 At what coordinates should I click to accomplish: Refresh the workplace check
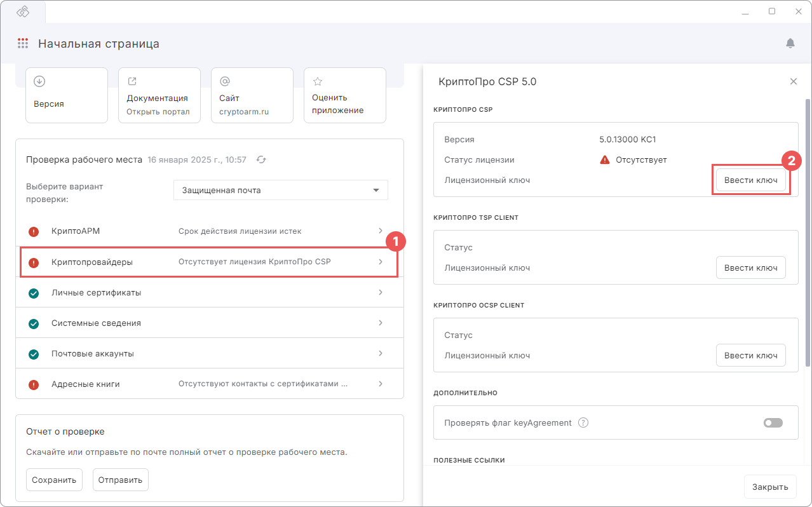point(261,159)
